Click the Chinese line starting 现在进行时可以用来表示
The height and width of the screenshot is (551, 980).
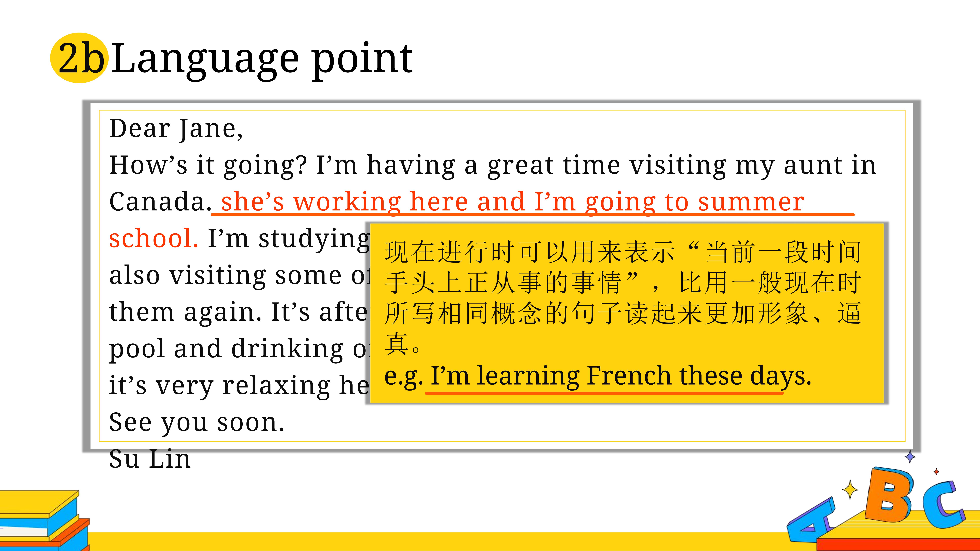point(623,252)
